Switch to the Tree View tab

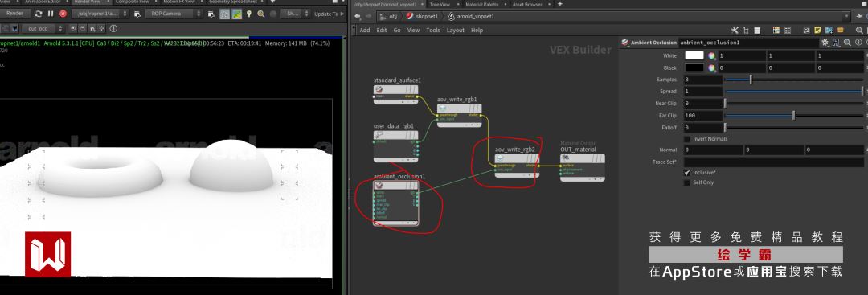coord(440,4)
